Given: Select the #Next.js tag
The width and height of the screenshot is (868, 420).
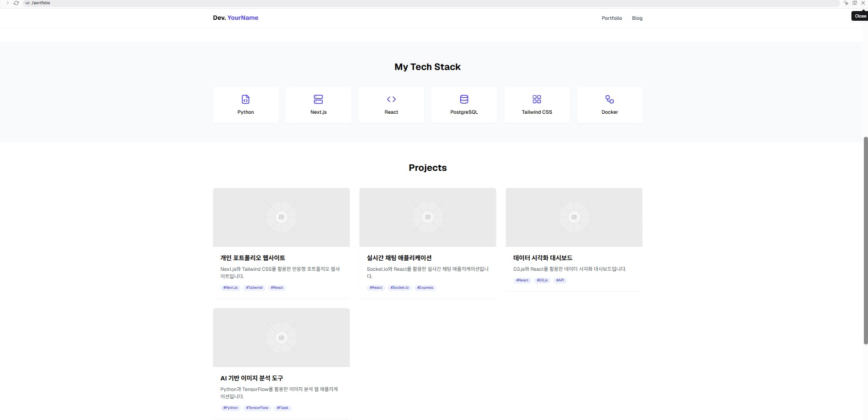Looking at the screenshot, I should [231, 287].
